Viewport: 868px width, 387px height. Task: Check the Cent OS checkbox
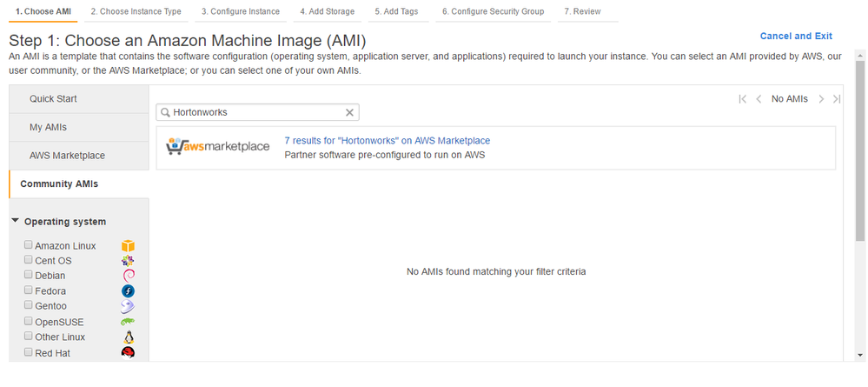pos(28,259)
